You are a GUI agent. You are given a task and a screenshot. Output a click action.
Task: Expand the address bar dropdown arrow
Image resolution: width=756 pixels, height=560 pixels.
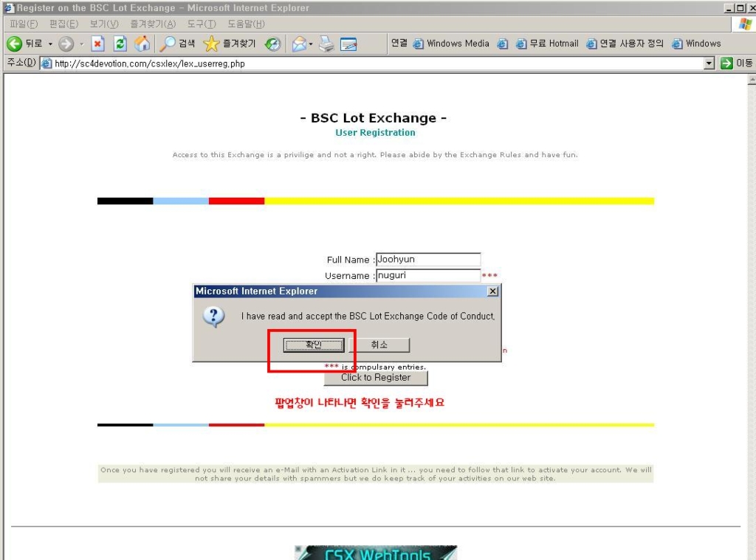coord(709,63)
